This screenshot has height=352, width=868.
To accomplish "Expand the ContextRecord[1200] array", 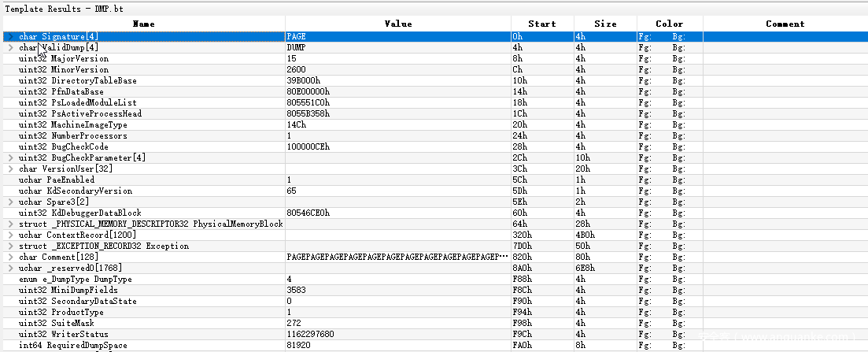I will [x=10, y=235].
